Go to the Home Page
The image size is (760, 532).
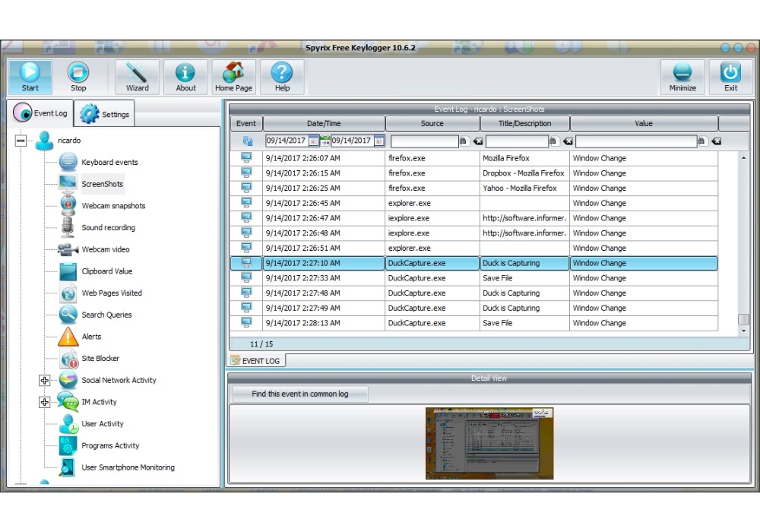[x=233, y=77]
